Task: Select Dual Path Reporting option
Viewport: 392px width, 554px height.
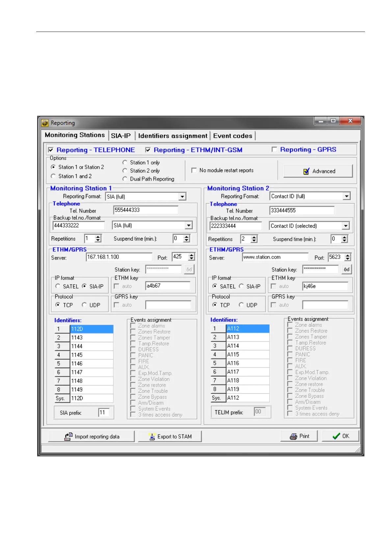Action: 125,179
